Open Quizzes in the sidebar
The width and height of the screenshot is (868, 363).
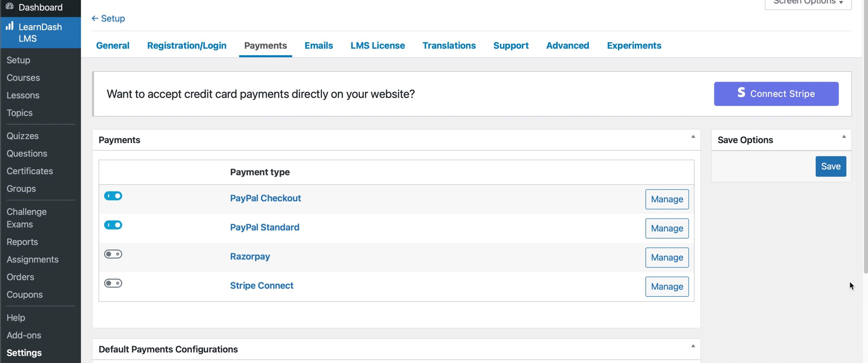pos(22,136)
